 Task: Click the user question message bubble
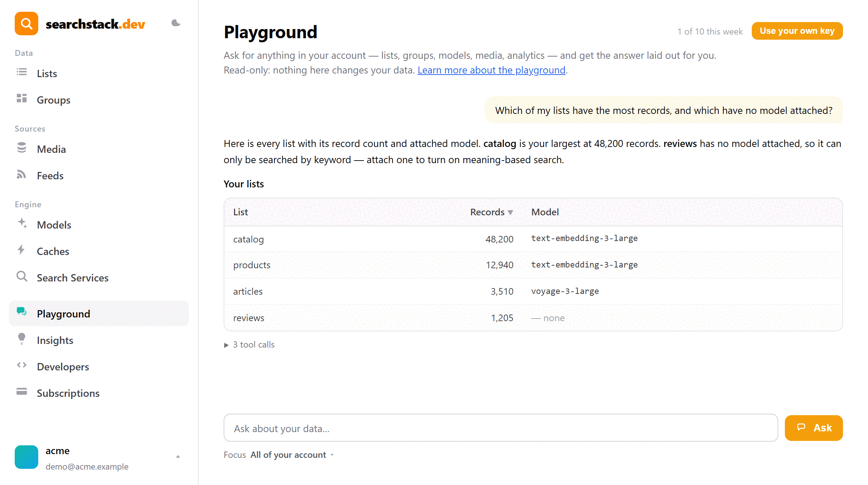coord(664,110)
